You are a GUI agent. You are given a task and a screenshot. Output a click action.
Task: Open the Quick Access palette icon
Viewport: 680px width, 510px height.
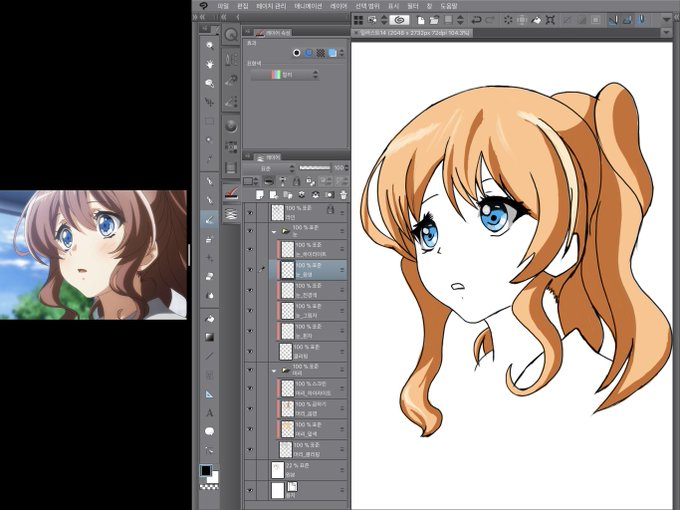[x=232, y=34]
